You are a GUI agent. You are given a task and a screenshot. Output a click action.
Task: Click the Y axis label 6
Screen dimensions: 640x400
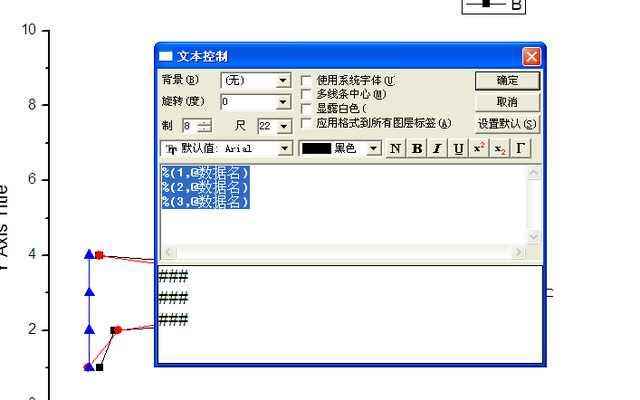coord(32,180)
